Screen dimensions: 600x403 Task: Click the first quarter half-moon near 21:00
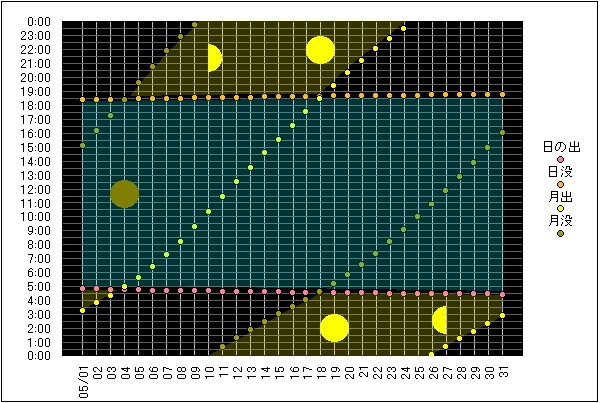[x=213, y=57]
